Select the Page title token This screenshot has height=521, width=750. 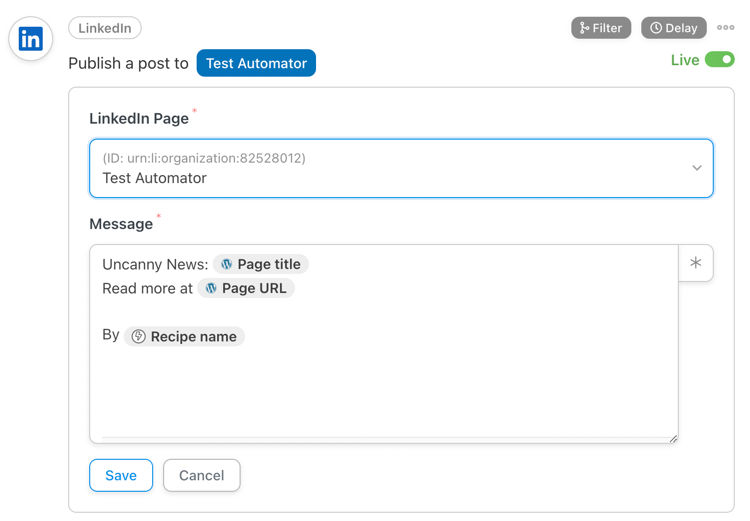261,264
